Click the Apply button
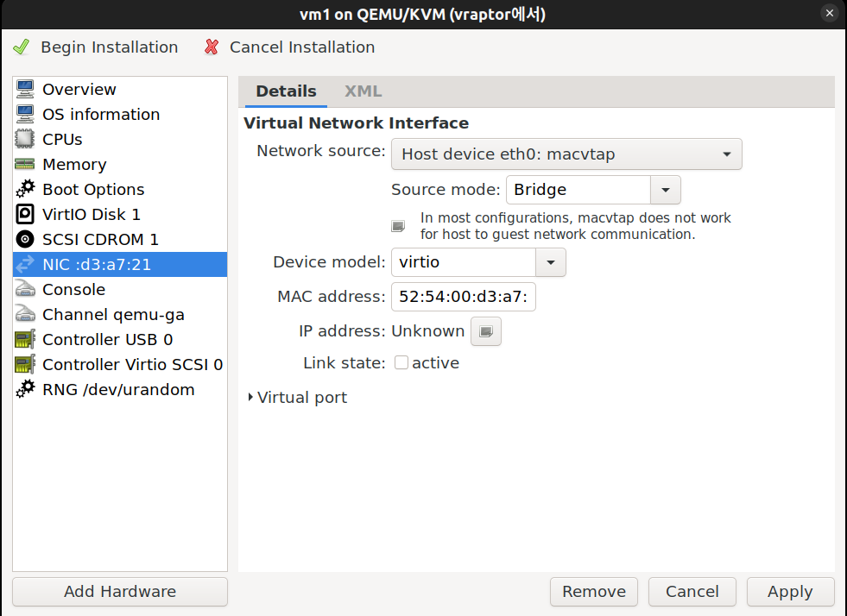 [x=790, y=592]
